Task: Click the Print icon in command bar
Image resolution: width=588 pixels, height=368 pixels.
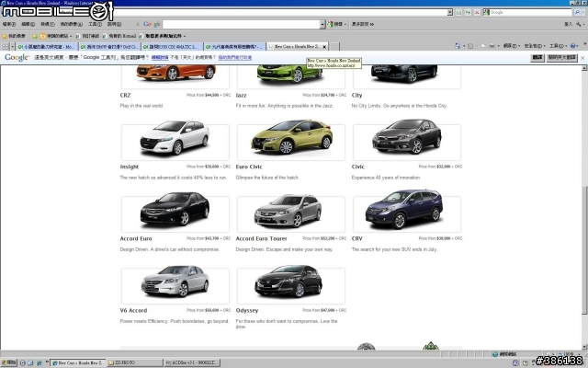Action: coord(492,46)
